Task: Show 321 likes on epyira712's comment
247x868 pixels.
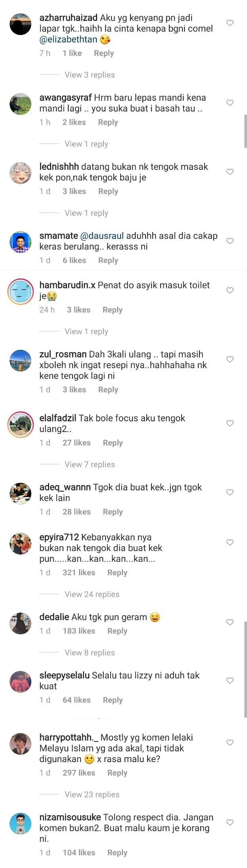Action: (79, 572)
